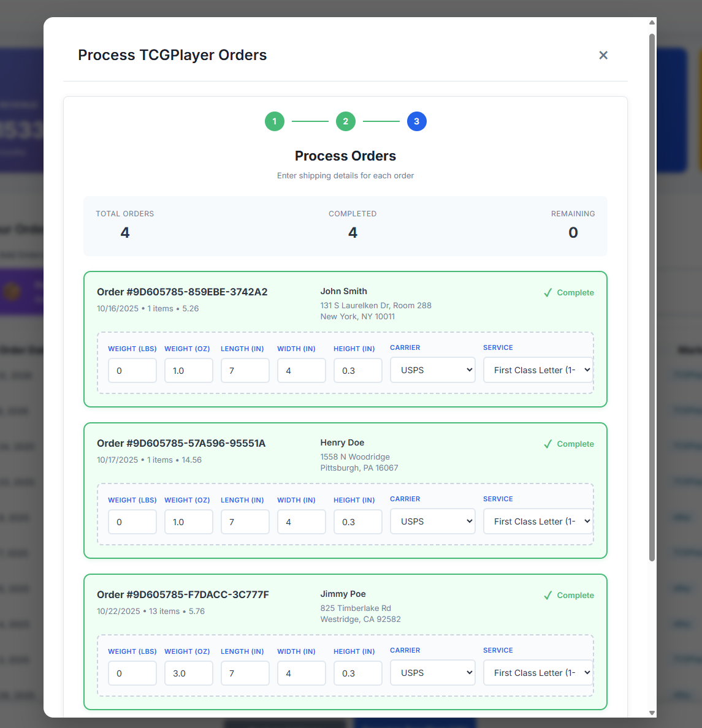Click the checkmark on John Smith's order
This screenshot has height=728, width=702.
tap(547, 292)
